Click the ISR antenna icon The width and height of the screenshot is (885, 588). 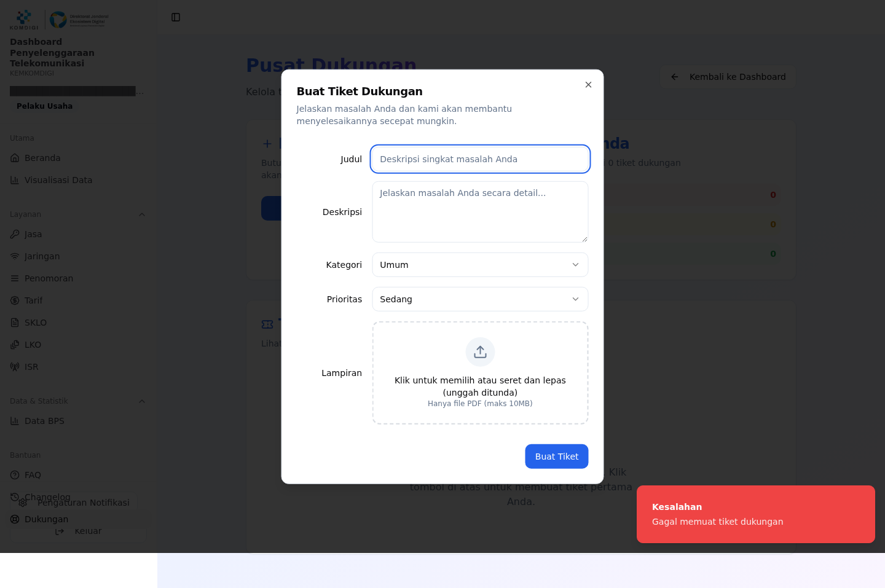click(x=15, y=367)
